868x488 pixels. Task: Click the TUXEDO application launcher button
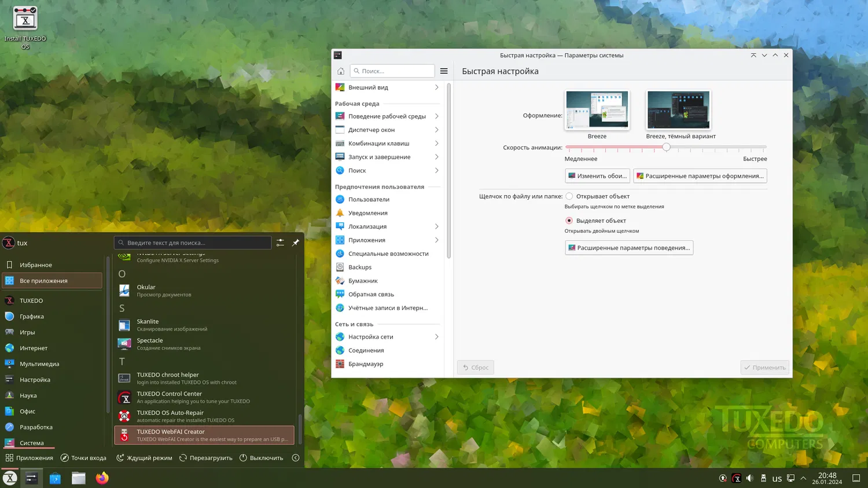pyautogui.click(x=10, y=478)
